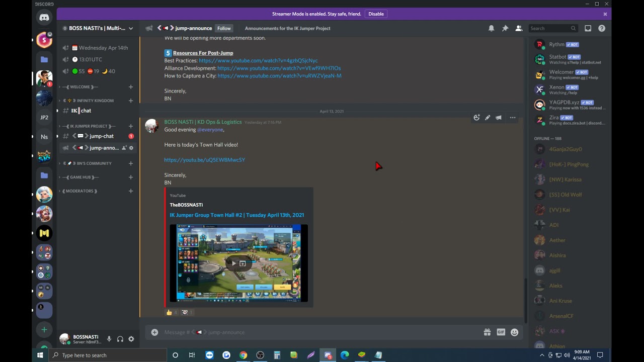Expand the BN'S COMMUNITY category
Screen dimensions: 644x362
[87, 163]
